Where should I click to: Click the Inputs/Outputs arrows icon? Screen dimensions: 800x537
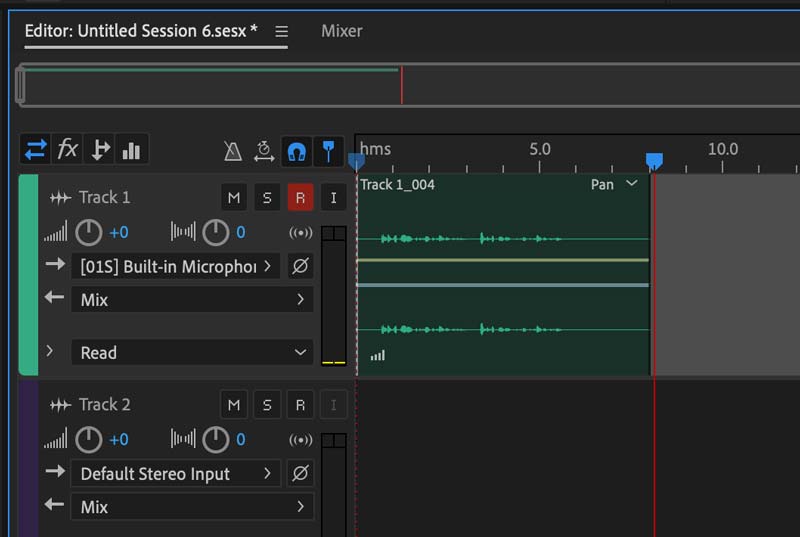click(x=36, y=150)
